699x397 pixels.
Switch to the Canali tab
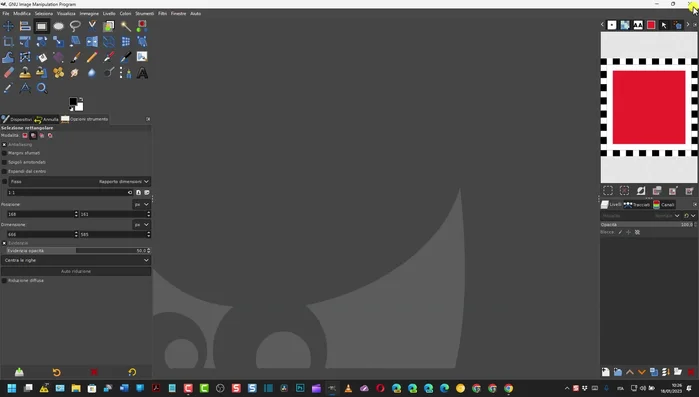[664, 205]
